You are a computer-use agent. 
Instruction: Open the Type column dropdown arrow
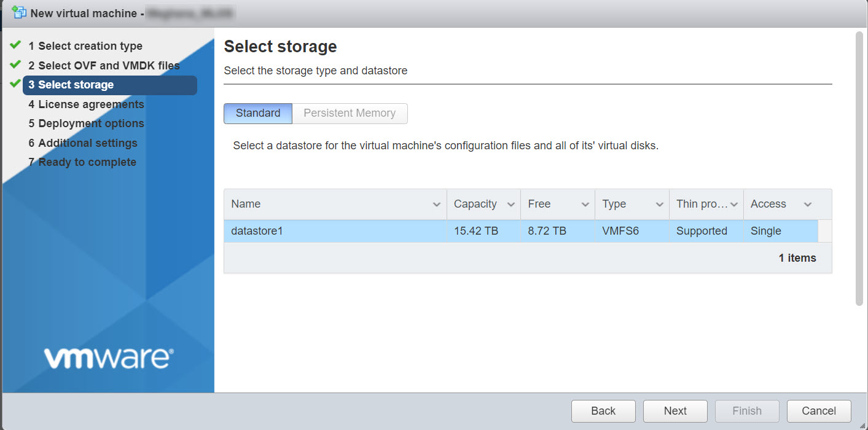[x=660, y=205]
